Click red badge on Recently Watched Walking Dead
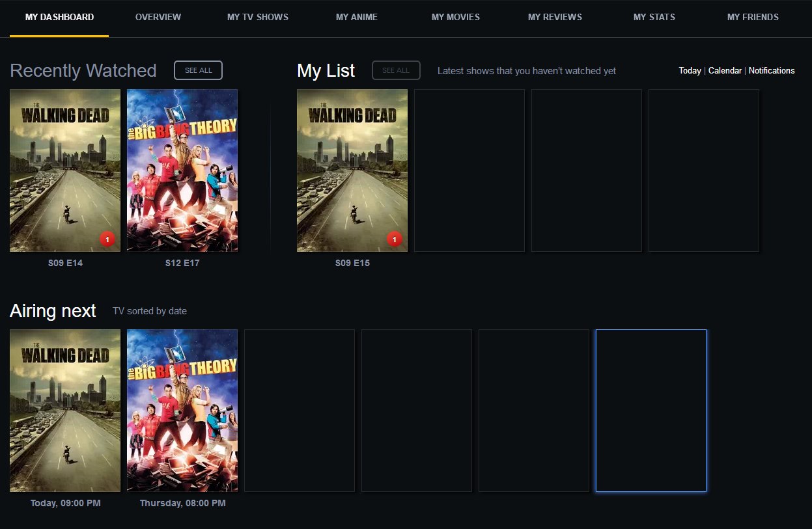Viewport: 812px width, 529px height. click(107, 239)
